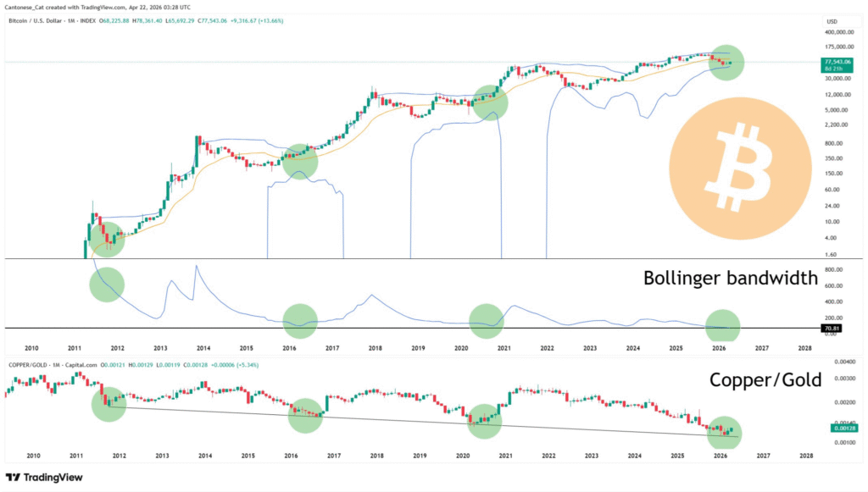The height and width of the screenshot is (492, 868).
Task: Click the Copper/Gold text annotation
Action: pos(765,380)
